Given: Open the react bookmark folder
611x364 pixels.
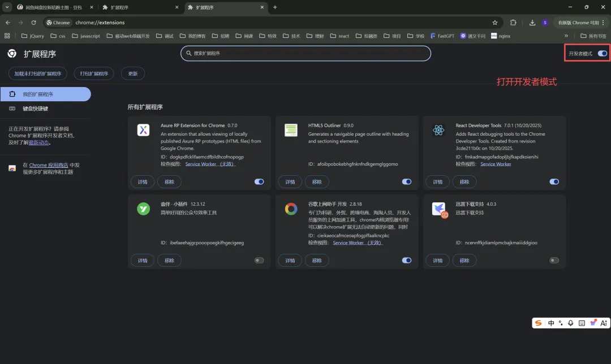Looking at the screenshot, I should (x=339, y=36).
